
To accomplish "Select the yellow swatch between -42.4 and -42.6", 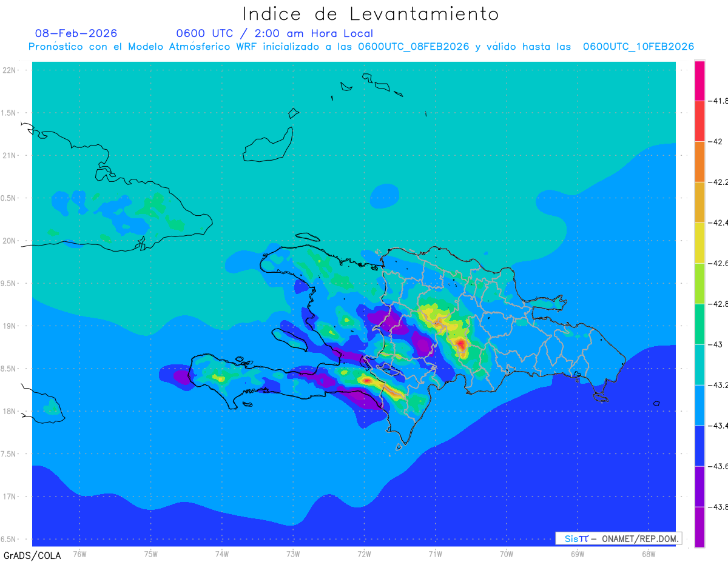I will pos(699,243).
